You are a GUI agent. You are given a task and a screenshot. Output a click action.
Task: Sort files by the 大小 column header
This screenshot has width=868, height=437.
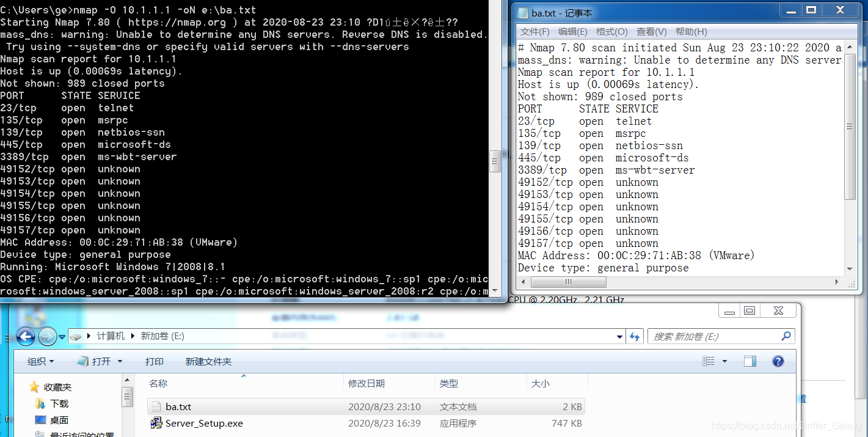tap(556, 383)
